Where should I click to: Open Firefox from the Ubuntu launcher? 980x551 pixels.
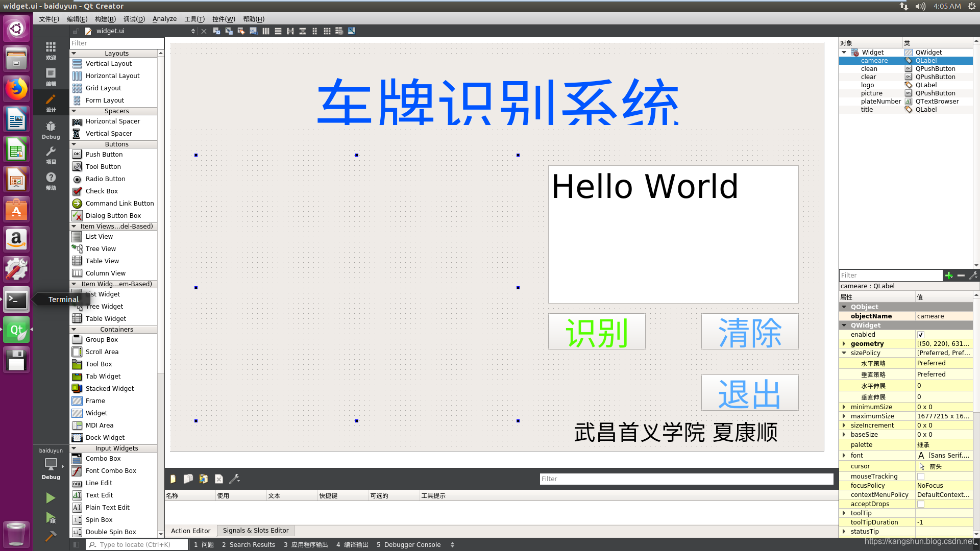pyautogui.click(x=16, y=89)
